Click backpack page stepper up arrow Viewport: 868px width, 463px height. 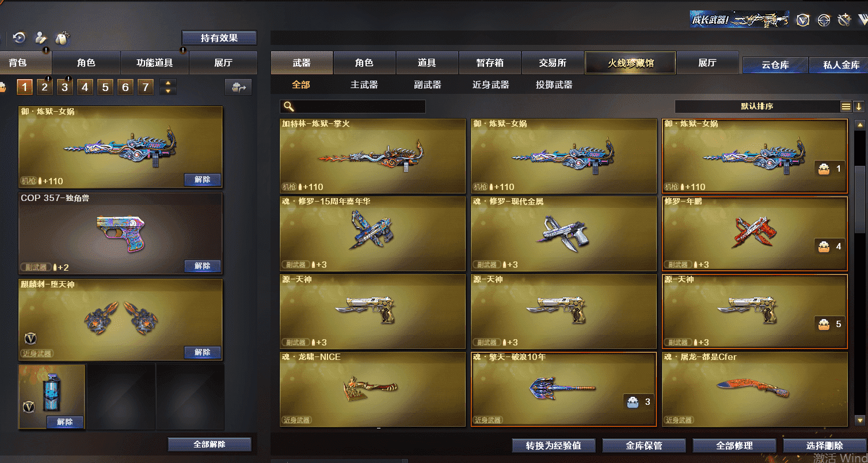[168, 84]
